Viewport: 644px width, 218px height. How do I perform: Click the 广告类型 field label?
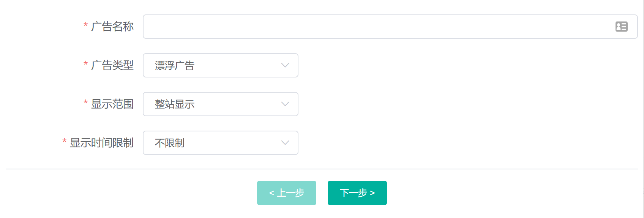point(112,65)
